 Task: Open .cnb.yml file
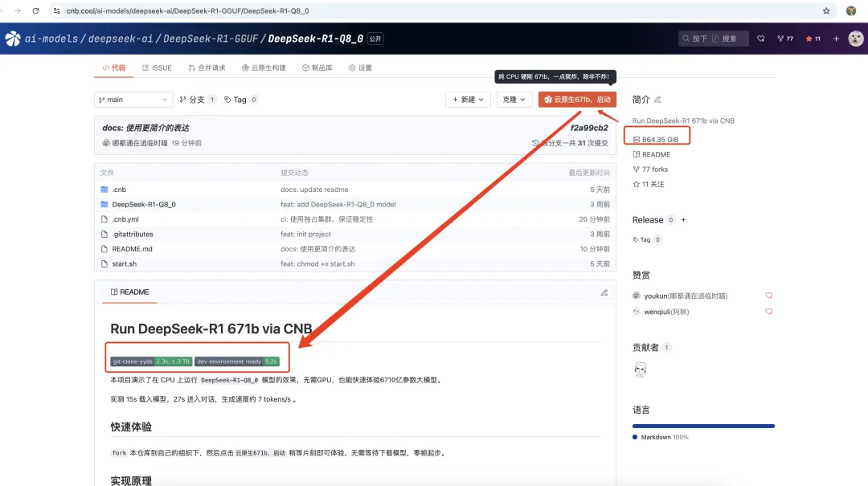coord(125,219)
